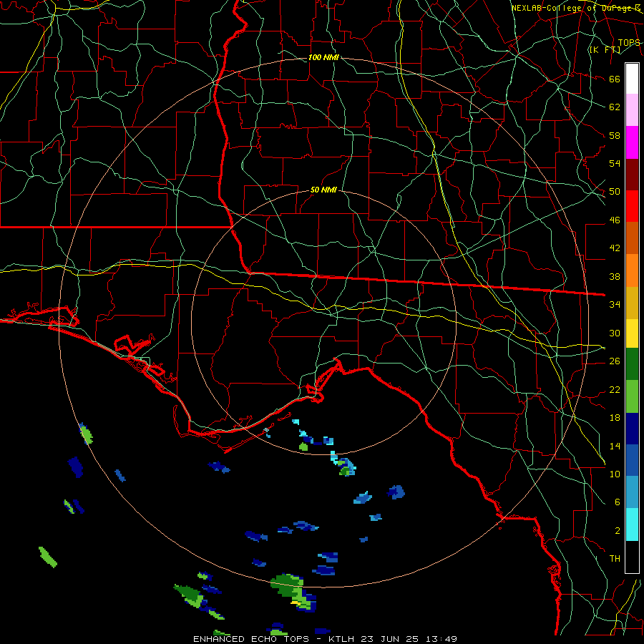Click the maroon swatch in the legend bar
Image resolution: width=644 pixels, height=644 pixels.
(632, 175)
